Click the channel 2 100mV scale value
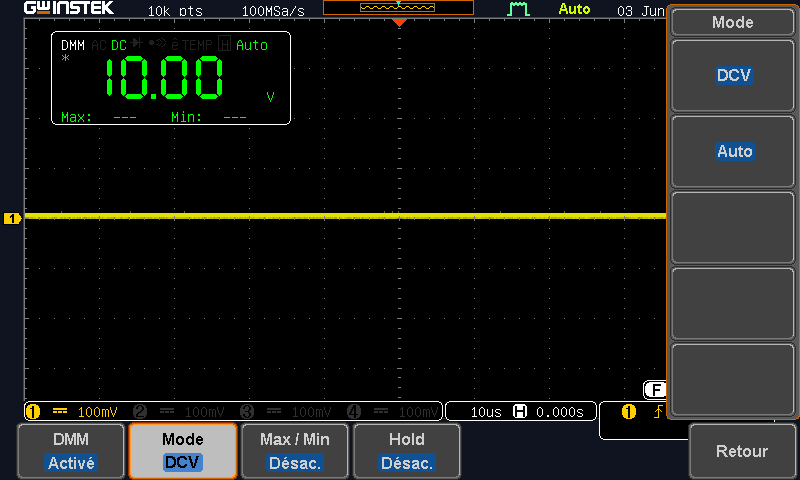The image size is (800, 480). point(205,412)
